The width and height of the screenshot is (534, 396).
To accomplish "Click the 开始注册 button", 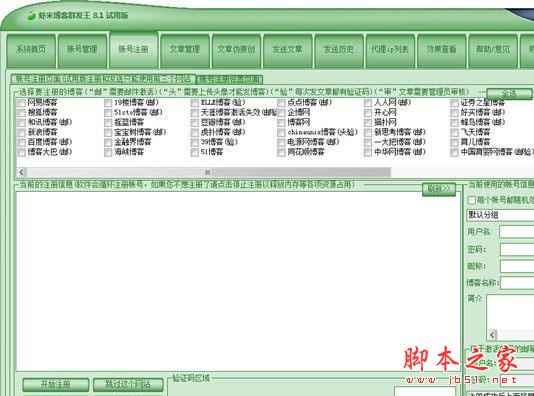I will (56, 385).
